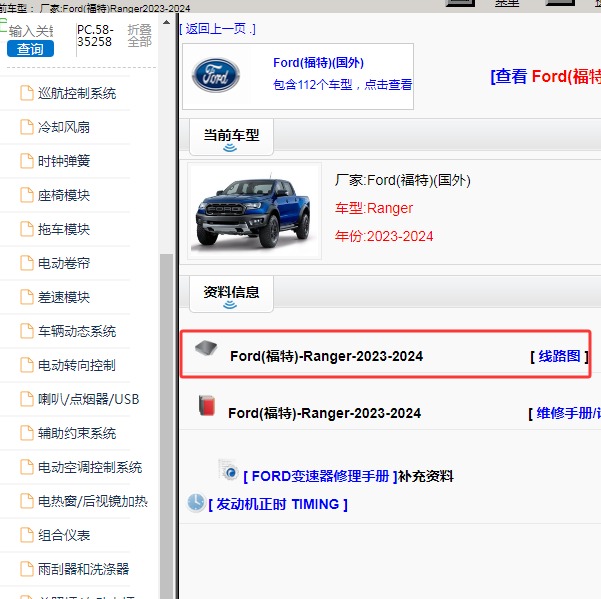Click PC.58-35258 label
Viewport: 601px width, 599px height.
[95, 36]
